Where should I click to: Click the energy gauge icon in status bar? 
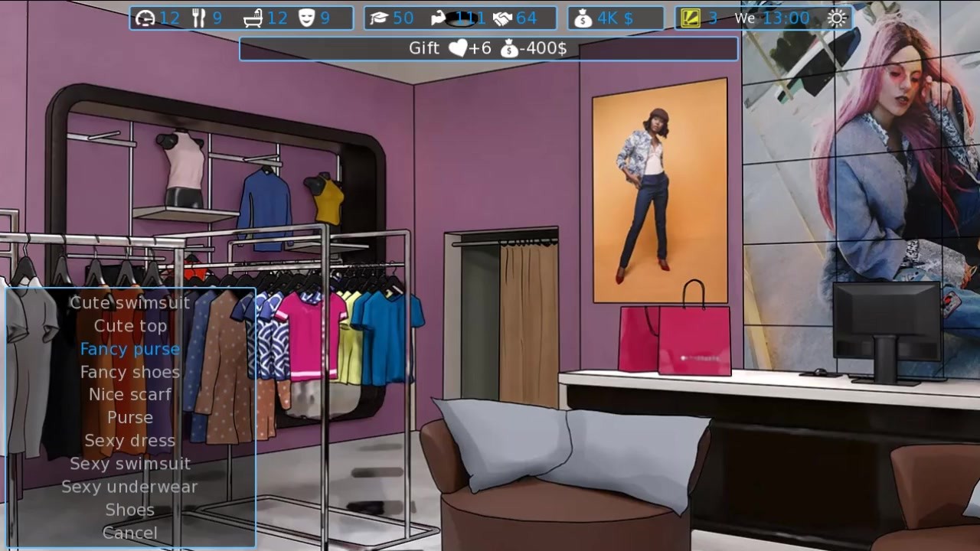coord(145,18)
